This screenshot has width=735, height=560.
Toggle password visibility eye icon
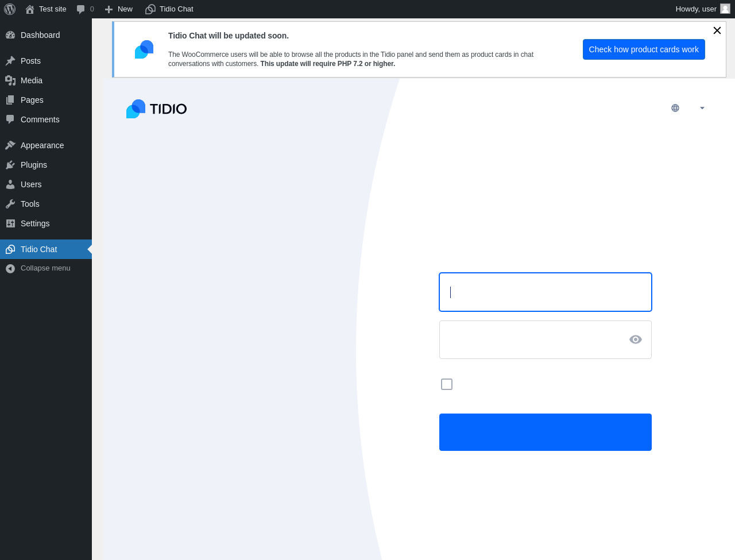[636, 339]
